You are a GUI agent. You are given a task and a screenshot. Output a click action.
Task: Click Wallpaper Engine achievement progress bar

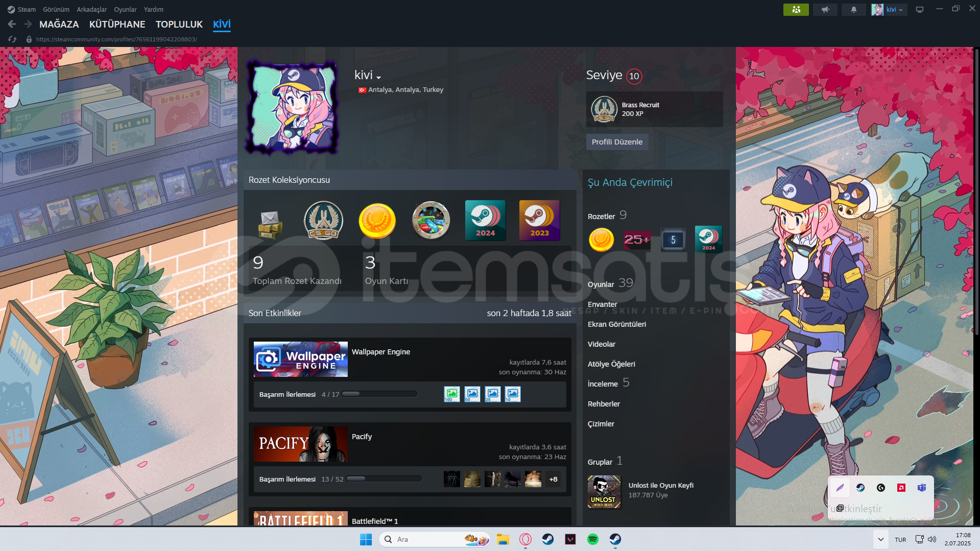click(379, 394)
